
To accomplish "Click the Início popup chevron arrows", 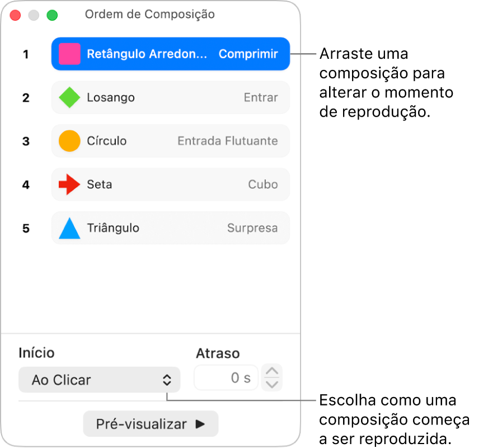I will click(167, 380).
